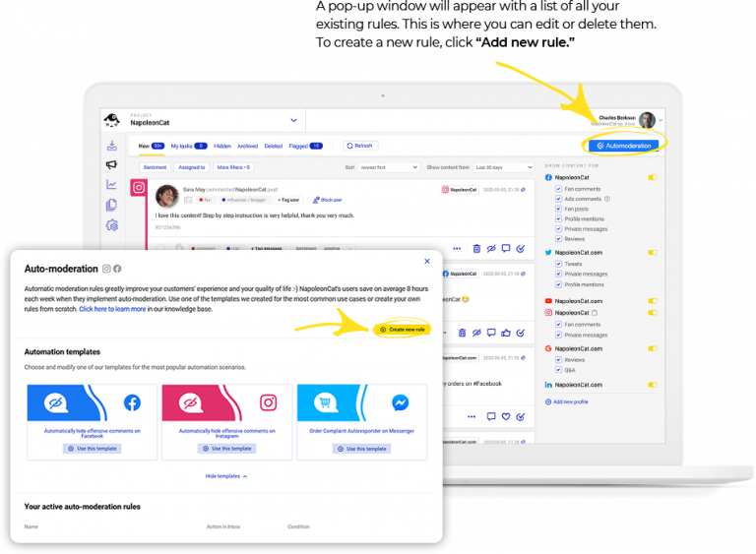Toggle the Google NapoleonCat.com profile switch

[x=653, y=348]
